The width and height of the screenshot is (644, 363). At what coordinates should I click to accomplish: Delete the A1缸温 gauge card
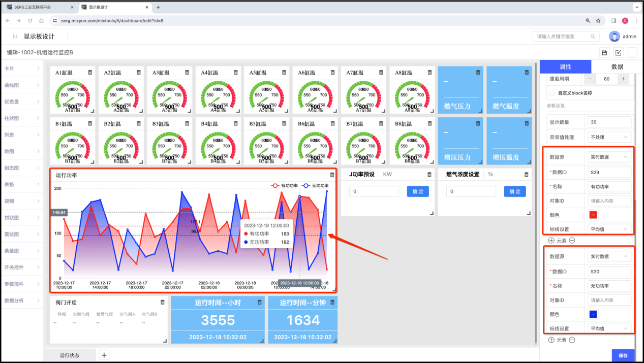(x=90, y=73)
